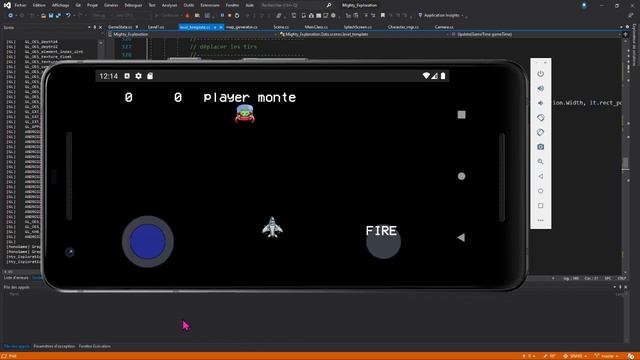
Task: Select the Fenêtre Exécution bottom tab
Action: coord(94,346)
